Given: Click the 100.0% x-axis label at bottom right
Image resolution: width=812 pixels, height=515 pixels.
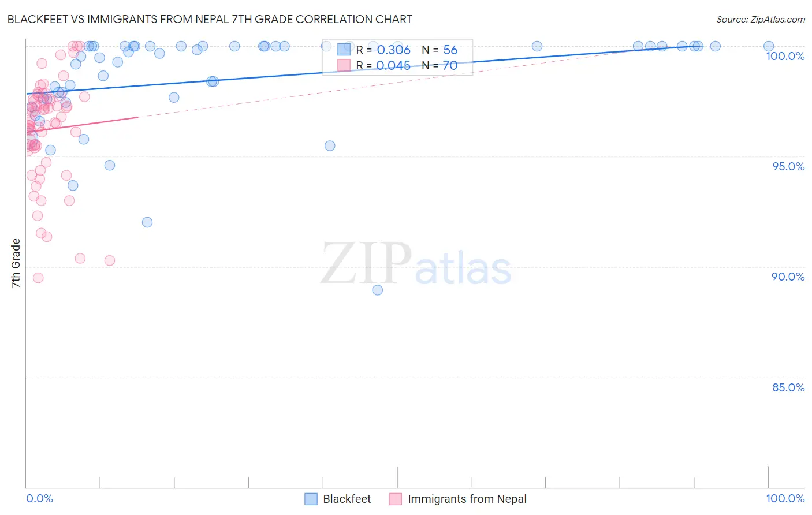Looking at the screenshot, I should coord(785,498).
